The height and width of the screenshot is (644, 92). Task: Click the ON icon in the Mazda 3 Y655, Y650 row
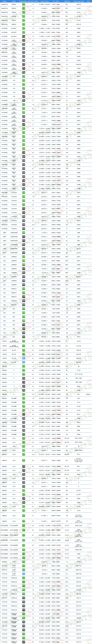click(x=24, y=382)
